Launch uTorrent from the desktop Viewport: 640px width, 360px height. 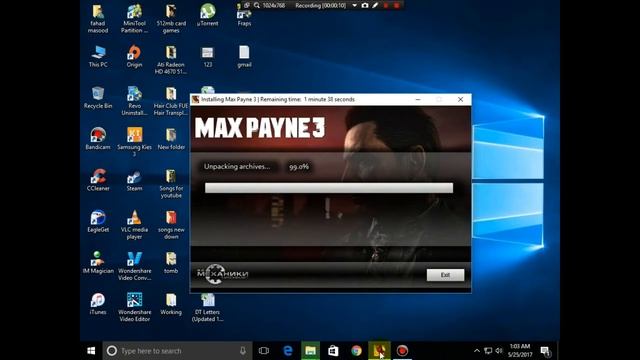tap(207, 15)
